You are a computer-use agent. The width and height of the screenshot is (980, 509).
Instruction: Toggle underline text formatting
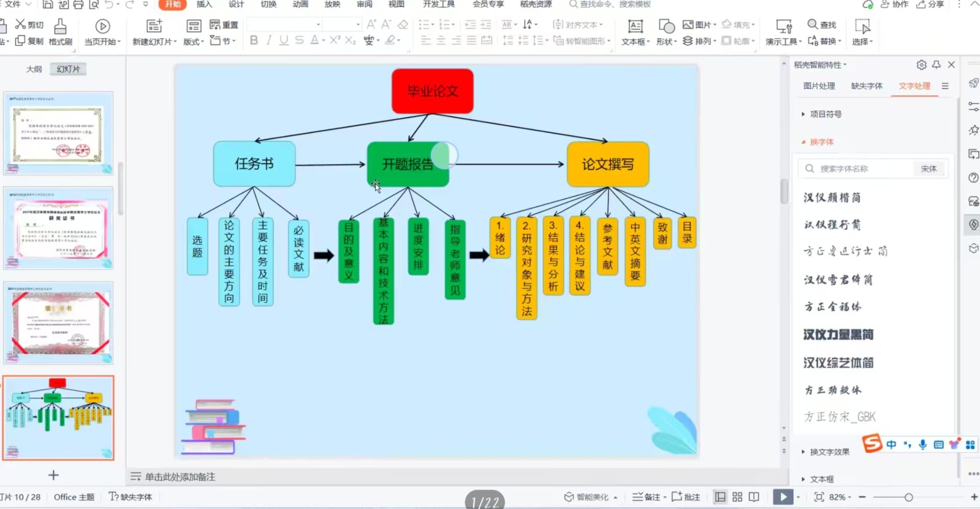(x=284, y=40)
